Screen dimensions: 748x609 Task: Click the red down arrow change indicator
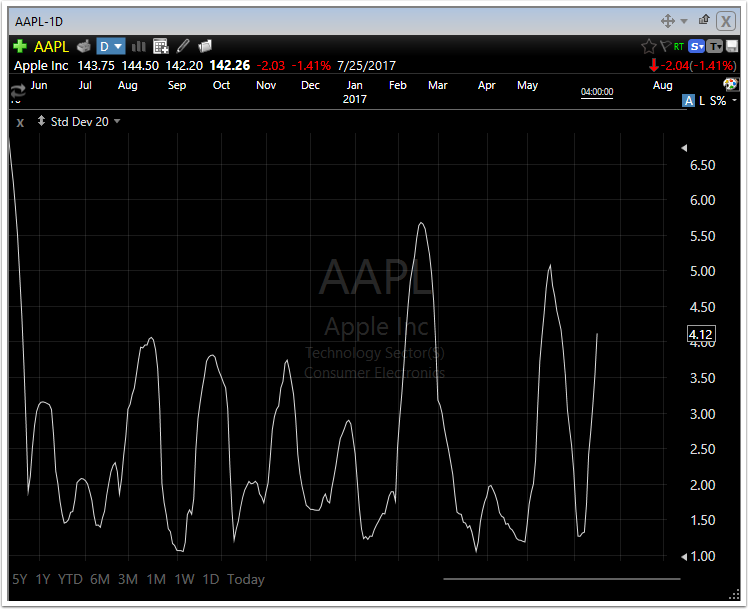point(654,65)
